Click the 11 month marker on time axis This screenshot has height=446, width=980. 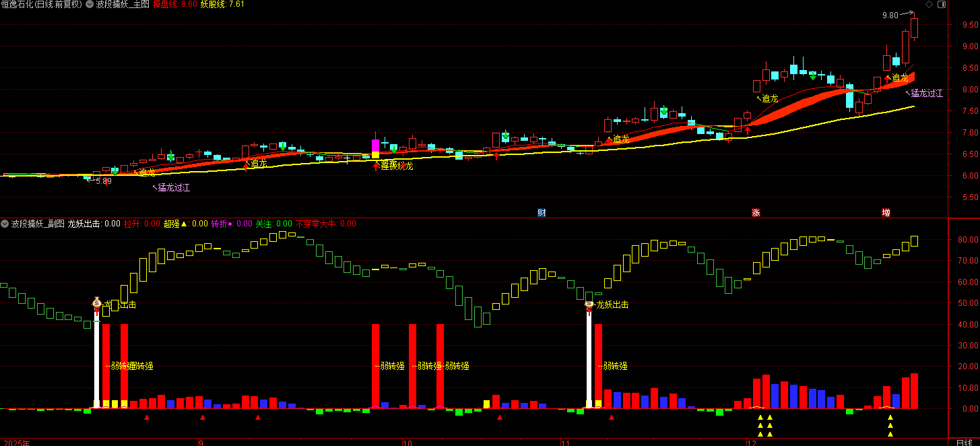point(566,443)
